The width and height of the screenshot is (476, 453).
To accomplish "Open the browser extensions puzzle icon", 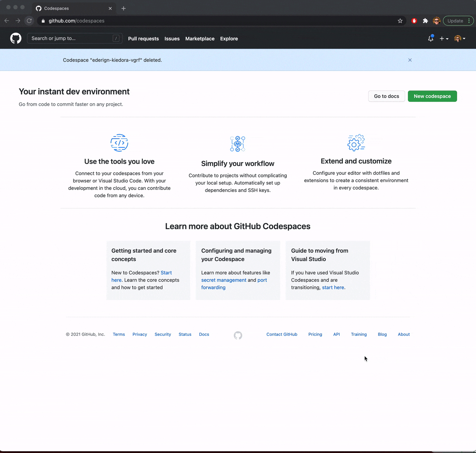I will click(x=425, y=21).
